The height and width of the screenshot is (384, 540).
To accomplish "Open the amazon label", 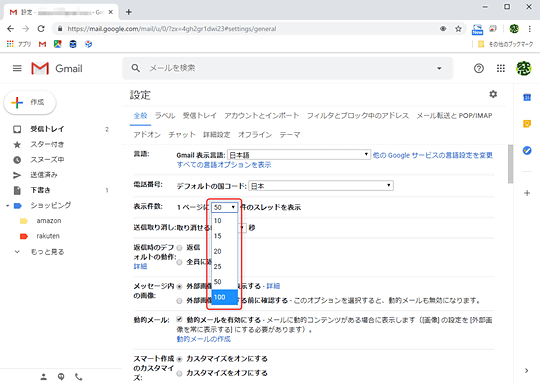I will point(49,221).
